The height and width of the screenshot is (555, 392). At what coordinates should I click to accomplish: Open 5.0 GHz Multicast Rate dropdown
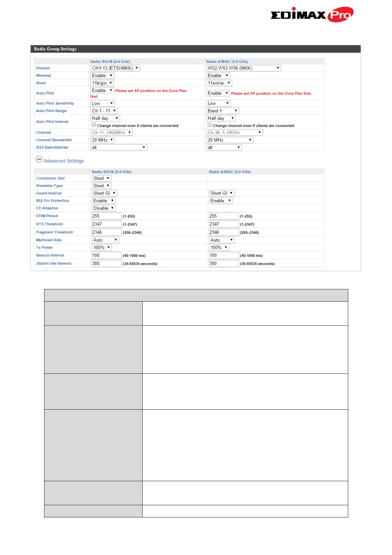point(222,240)
